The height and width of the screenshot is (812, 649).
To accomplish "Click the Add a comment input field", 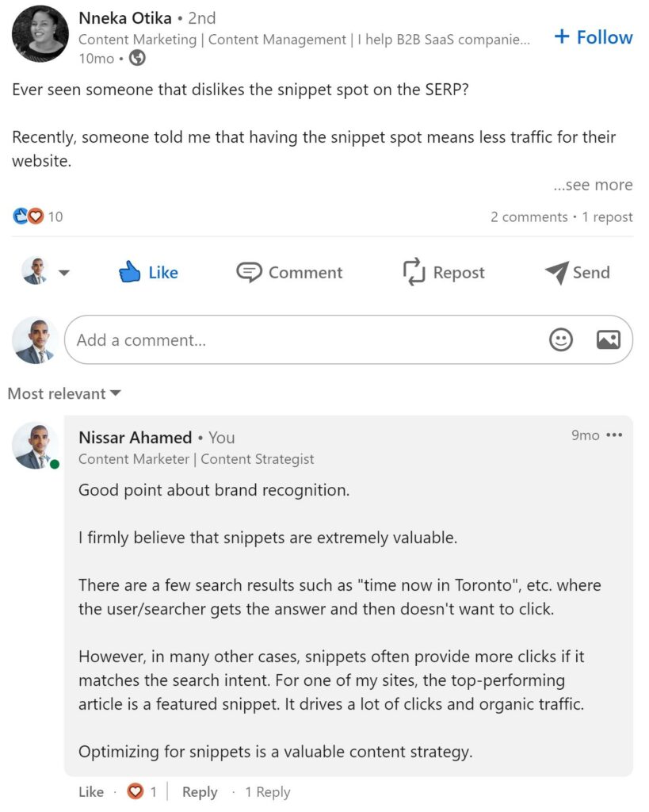I will pyautogui.click(x=238, y=339).
